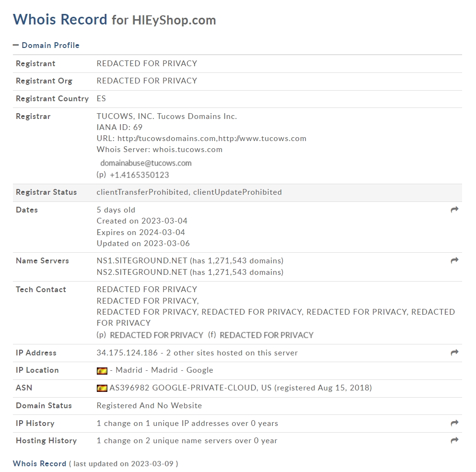This screenshot has width=476, height=472.
Task: Click IP address 34.175.124.186
Action: tap(127, 353)
